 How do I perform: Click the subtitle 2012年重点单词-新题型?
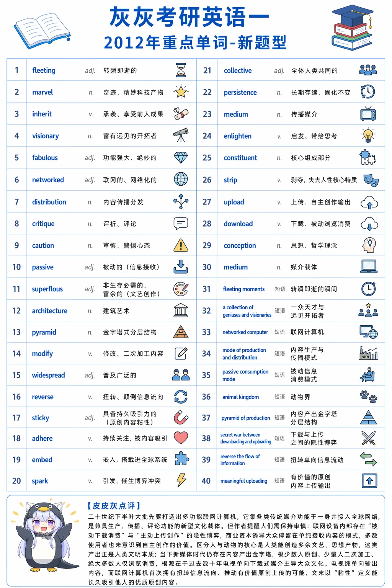pyautogui.click(x=195, y=42)
